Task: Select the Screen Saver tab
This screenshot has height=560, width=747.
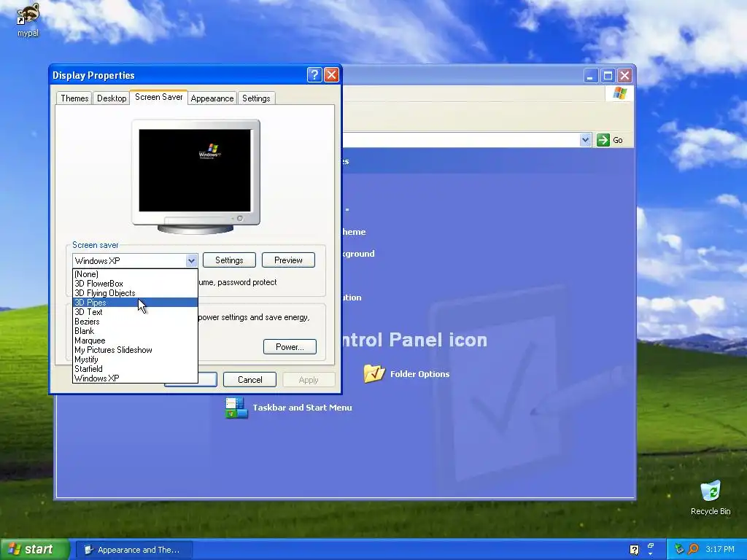Action: [x=158, y=97]
